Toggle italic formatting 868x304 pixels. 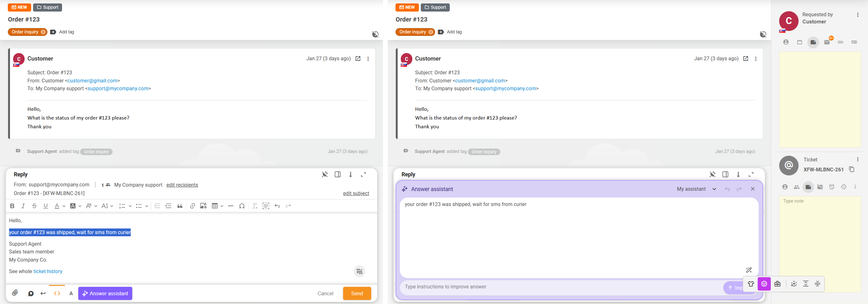pos(23,206)
